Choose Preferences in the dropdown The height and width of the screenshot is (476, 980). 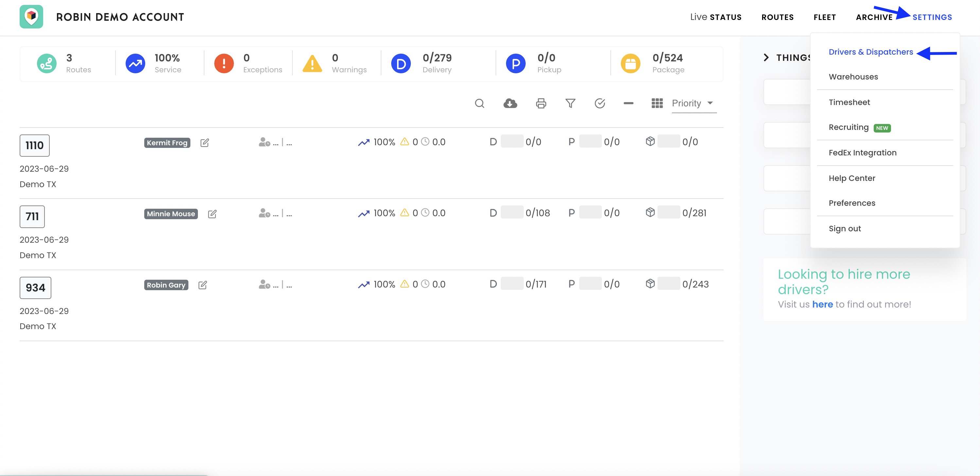[x=852, y=203]
